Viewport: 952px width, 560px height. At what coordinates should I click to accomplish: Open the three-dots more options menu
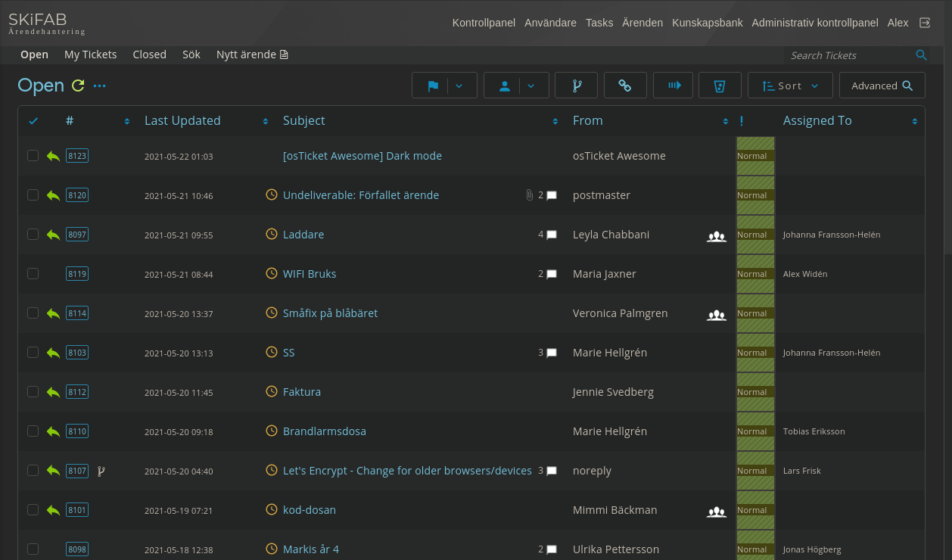[x=100, y=86]
